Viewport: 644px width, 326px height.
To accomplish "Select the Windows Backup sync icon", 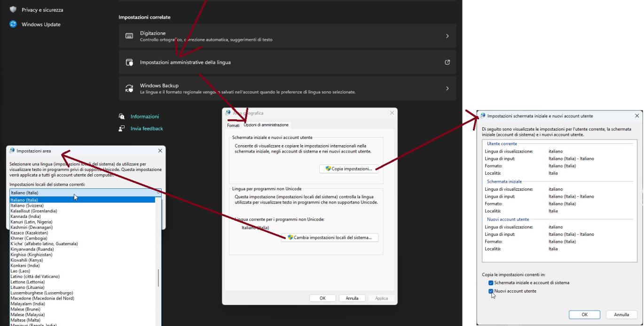I will coord(129,88).
